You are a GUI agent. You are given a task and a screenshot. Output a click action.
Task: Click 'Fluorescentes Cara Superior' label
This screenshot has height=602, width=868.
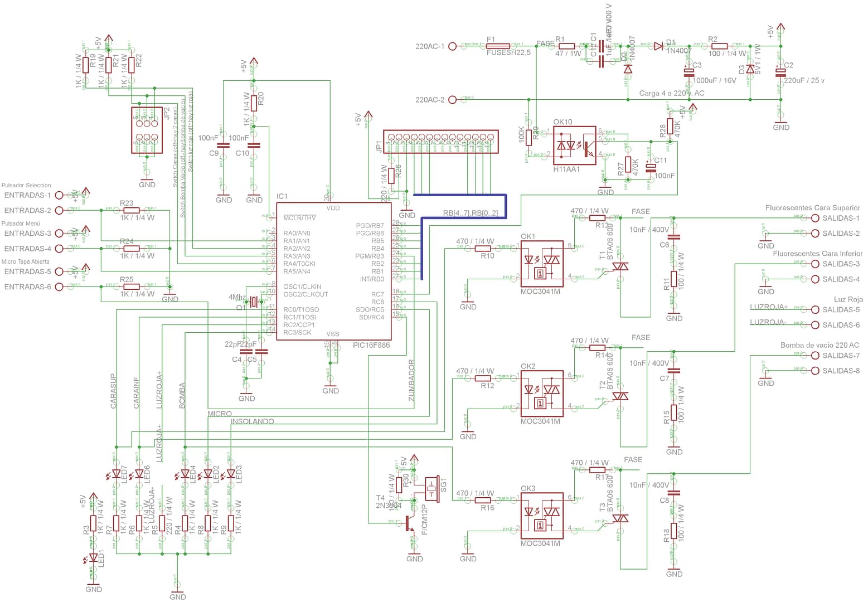point(813,208)
